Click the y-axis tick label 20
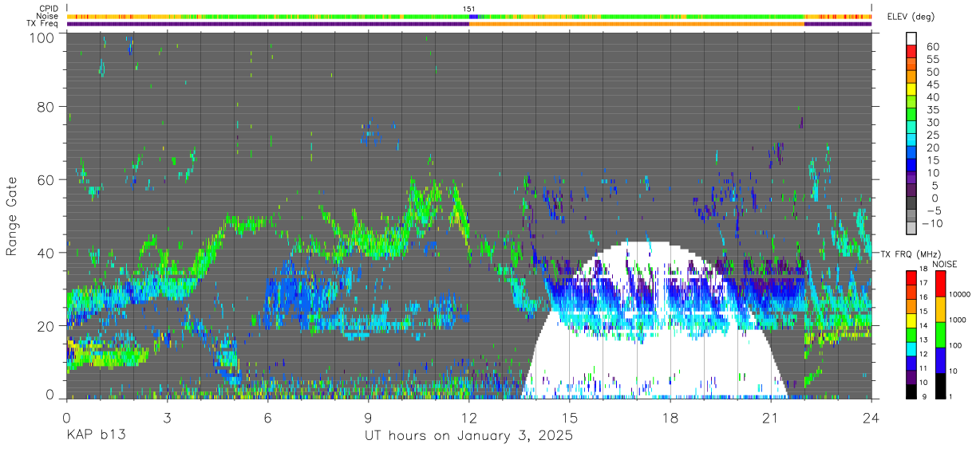 (x=46, y=326)
